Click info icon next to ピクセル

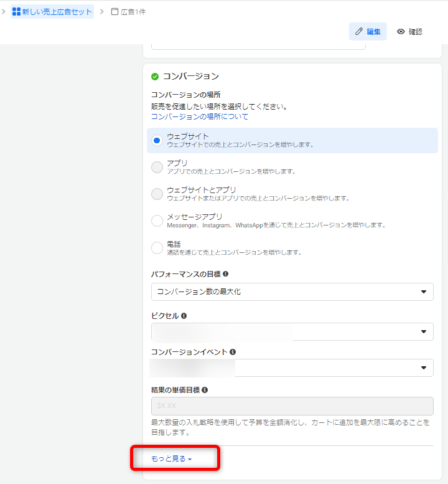[184, 316]
